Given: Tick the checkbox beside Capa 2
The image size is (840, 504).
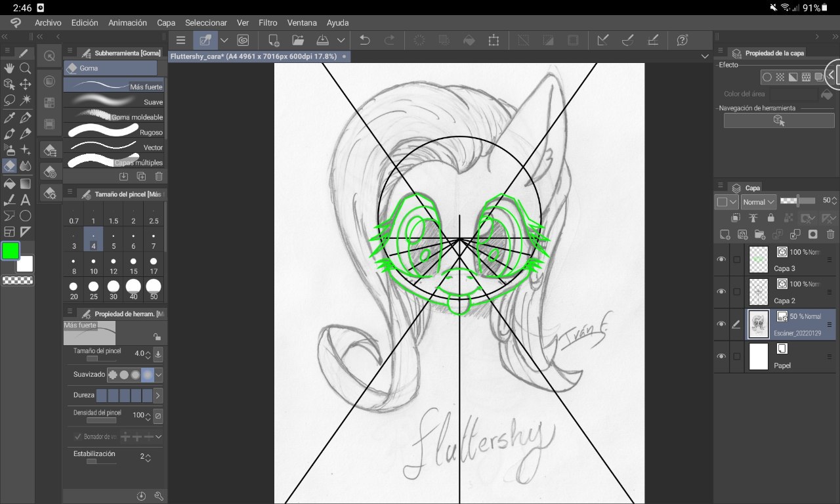Looking at the screenshot, I should 736,291.
